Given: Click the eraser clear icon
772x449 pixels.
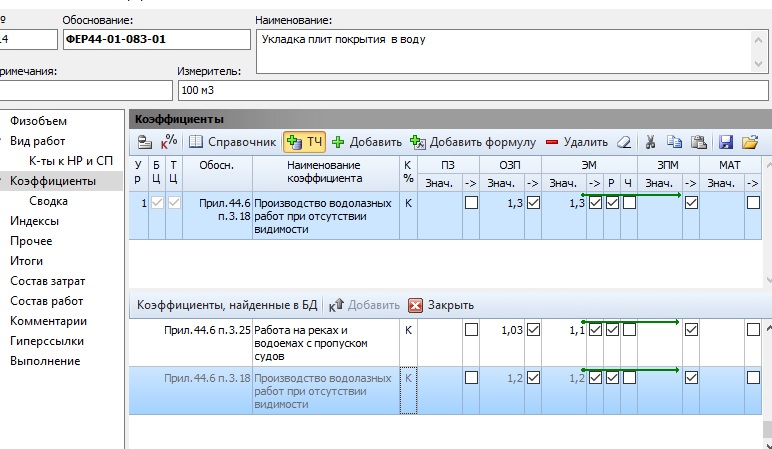Looking at the screenshot, I should 623,142.
